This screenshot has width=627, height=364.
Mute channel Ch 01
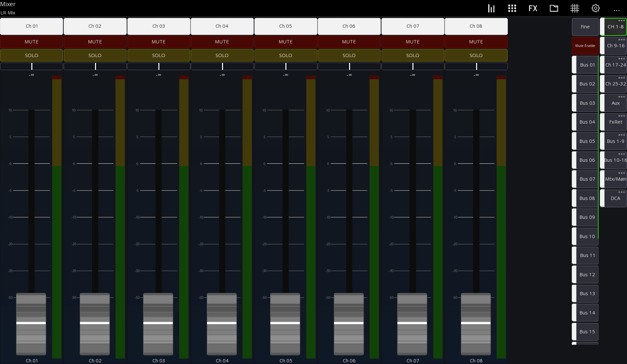(x=32, y=42)
